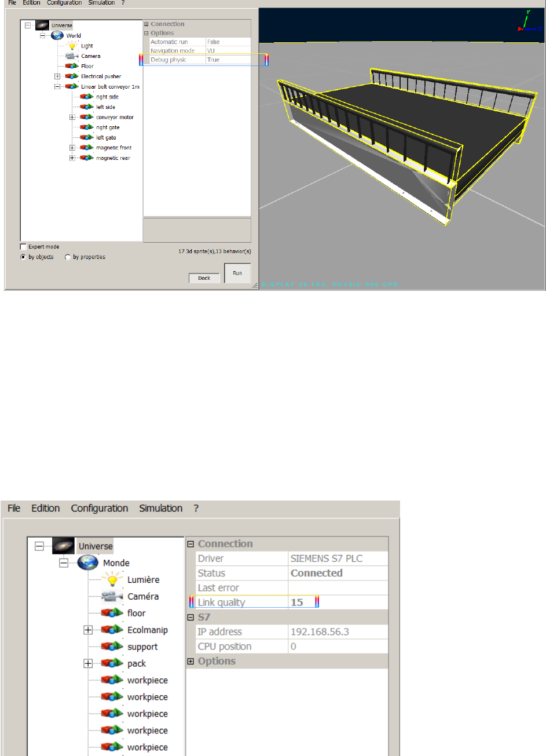The width and height of the screenshot is (546, 756).
Task: Select the right side object icon
Action: [x=87, y=97]
